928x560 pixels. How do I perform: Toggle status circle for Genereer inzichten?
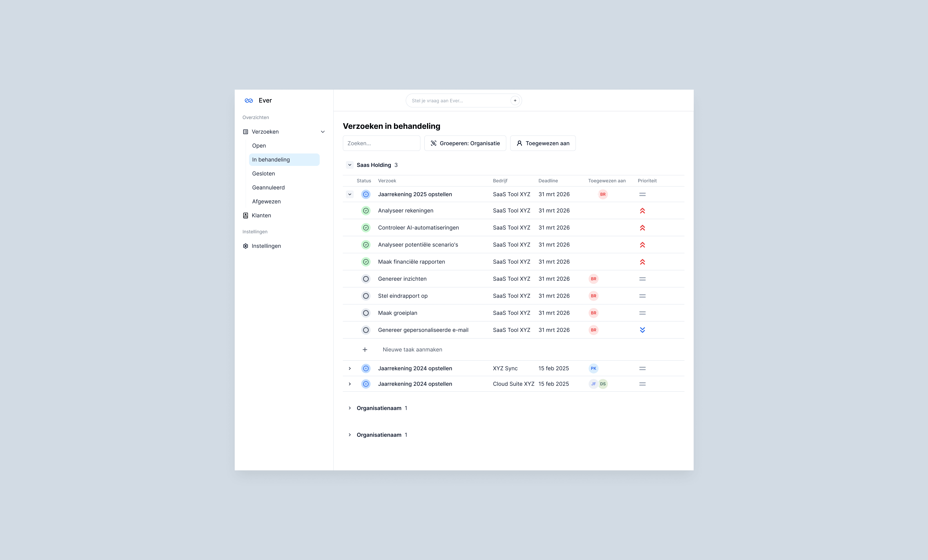click(366, 279)
